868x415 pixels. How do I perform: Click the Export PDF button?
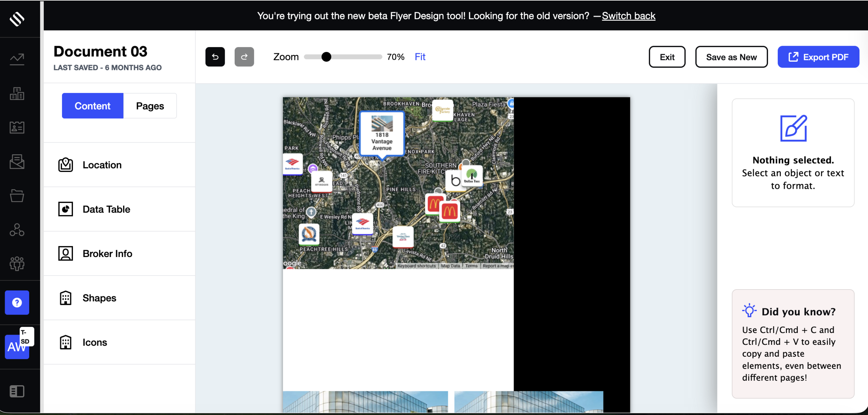818,57
